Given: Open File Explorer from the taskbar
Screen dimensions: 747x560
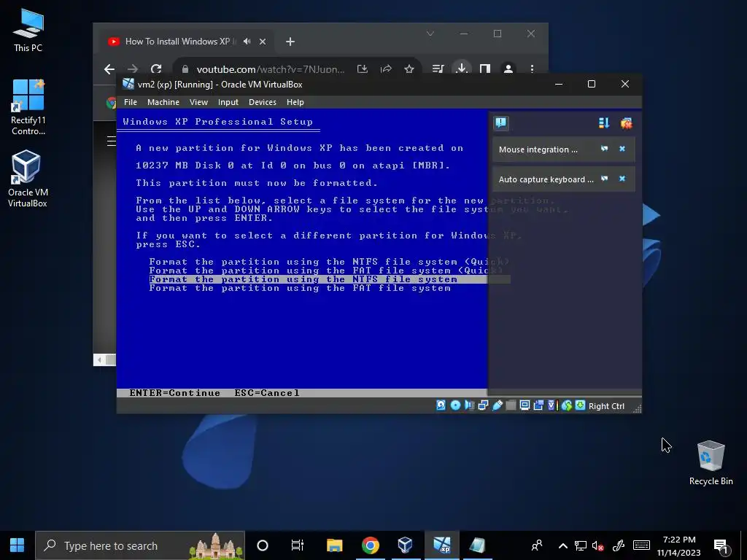Looking at the screenshot, I should point(334,545).
